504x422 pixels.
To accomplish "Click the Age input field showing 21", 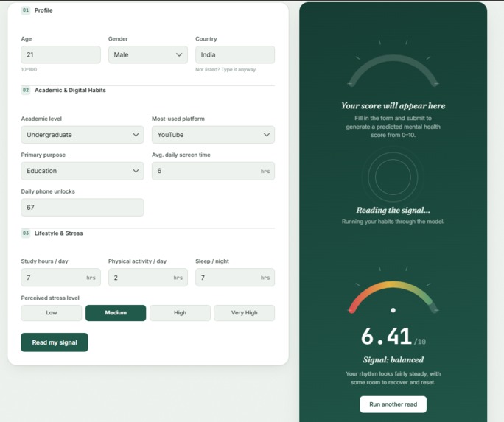I will [x=60, y=54].
